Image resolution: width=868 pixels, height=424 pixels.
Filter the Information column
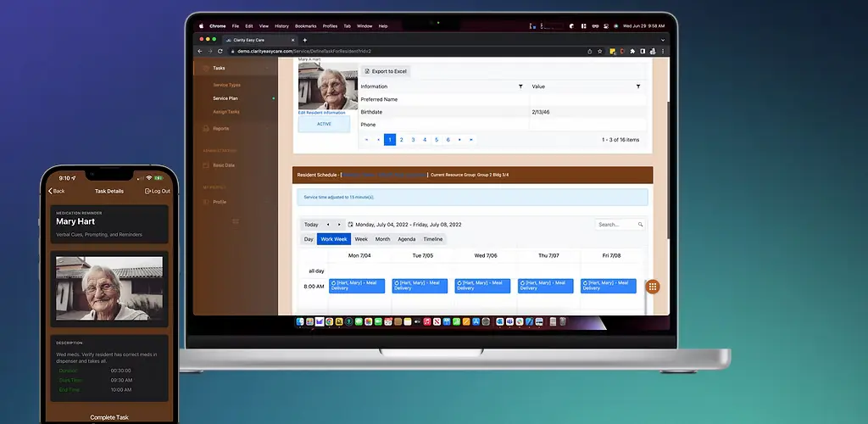point(520,86)
